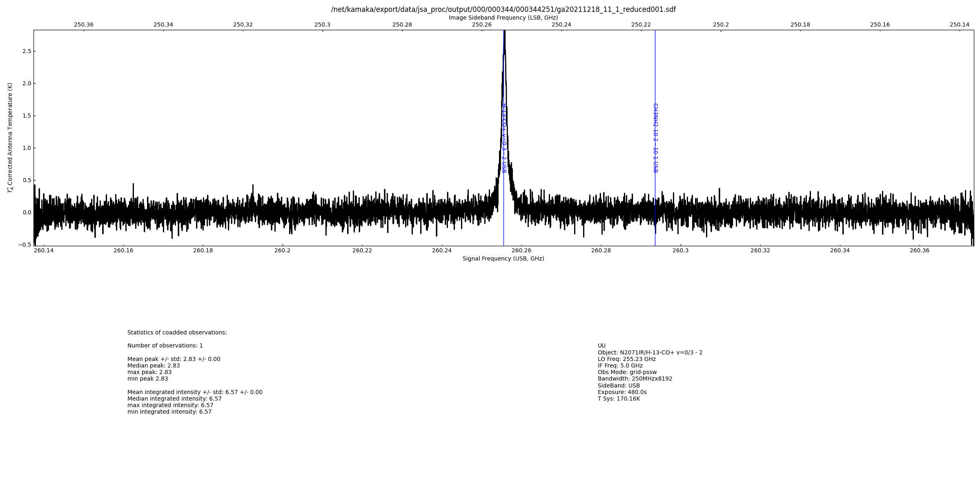Click the Corrected Antenna Temperature y-axis label
The width and height of the screenshot is (980, 490).
(10, 138)
